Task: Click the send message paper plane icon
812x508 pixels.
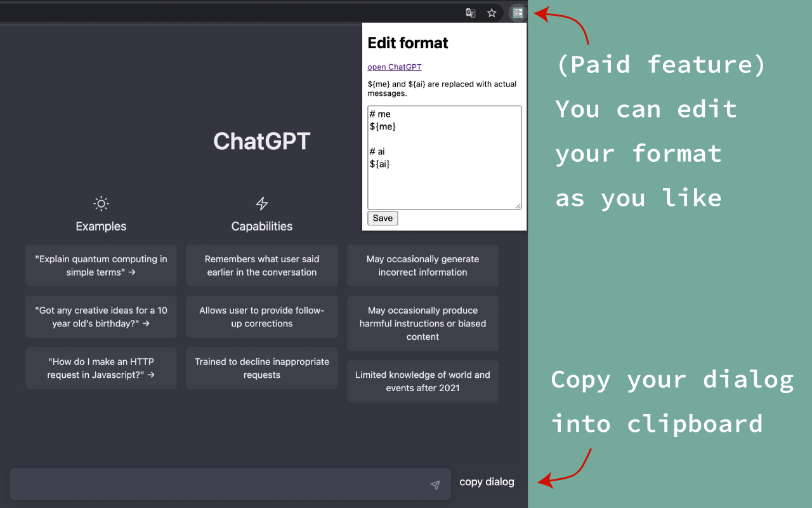Action: click(x=435, y=485)
